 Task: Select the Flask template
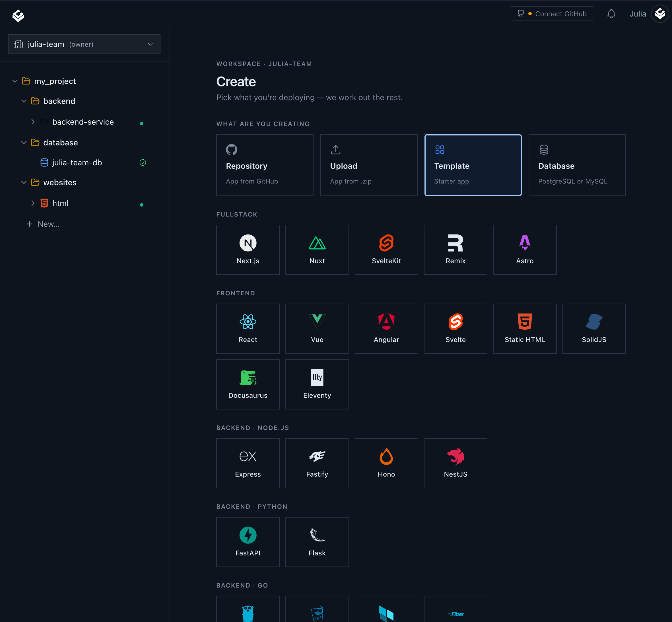317,542
